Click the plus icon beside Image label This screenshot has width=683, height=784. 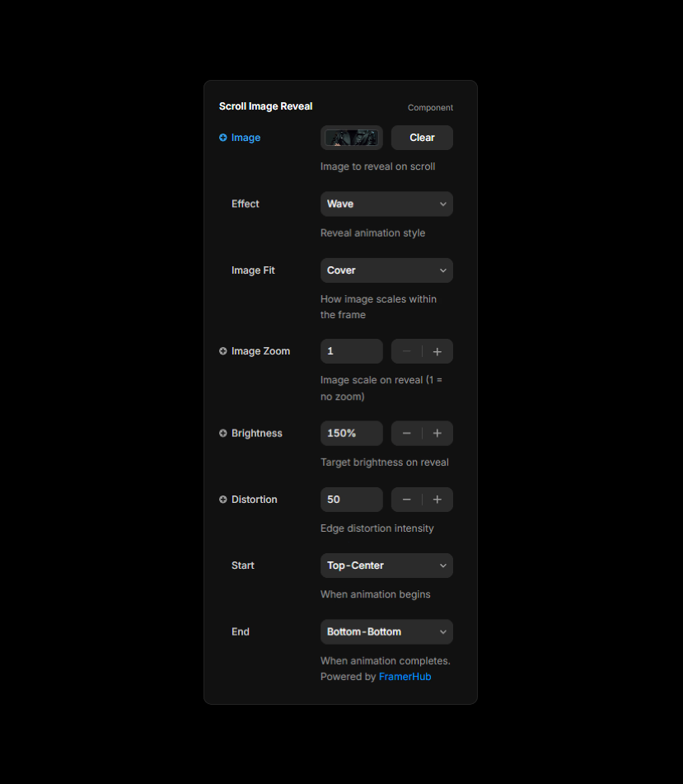223,138
